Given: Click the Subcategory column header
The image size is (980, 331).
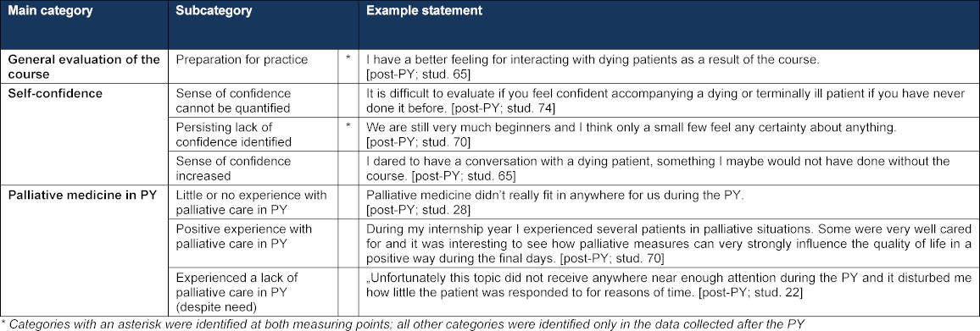Looking at the screenshot, I should 214,11.
